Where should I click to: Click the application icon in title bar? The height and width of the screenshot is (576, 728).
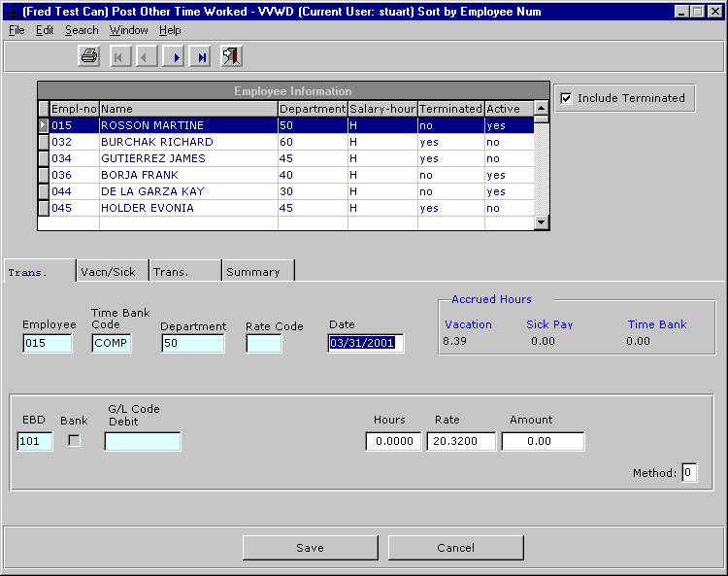pos(11,12)
